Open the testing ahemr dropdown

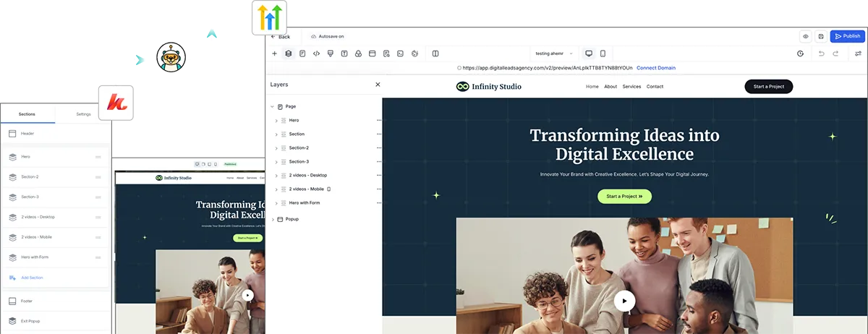(x=555, y=53)
